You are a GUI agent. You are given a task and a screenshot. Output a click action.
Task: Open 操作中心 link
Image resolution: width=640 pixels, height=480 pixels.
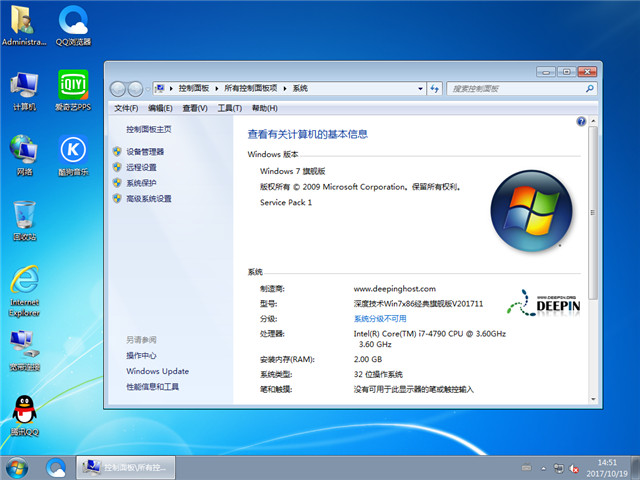141,356
